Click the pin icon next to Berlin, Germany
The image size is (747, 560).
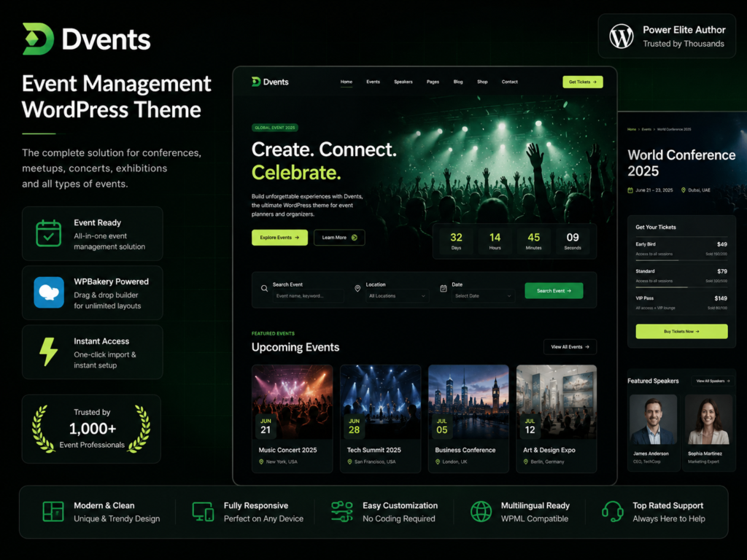526,462
